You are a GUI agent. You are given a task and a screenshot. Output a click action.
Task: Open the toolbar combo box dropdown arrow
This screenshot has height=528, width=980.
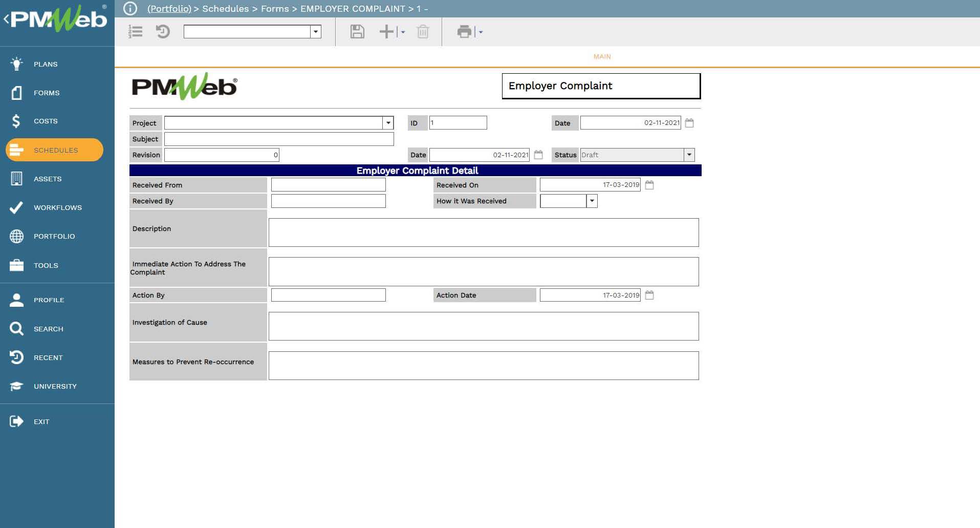[x=316, y=32]
